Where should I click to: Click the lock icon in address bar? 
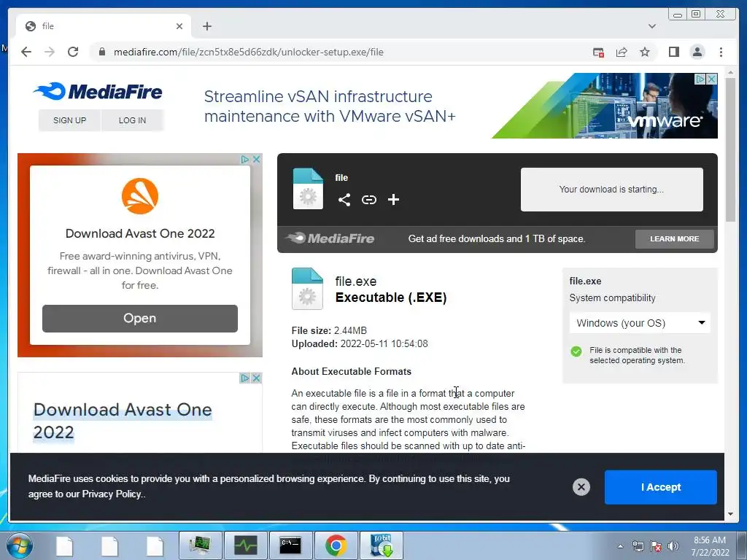tap(102, 52)
